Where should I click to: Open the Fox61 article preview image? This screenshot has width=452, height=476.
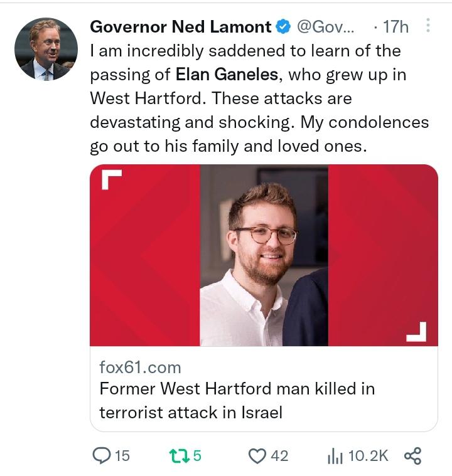tap(264, 255)
